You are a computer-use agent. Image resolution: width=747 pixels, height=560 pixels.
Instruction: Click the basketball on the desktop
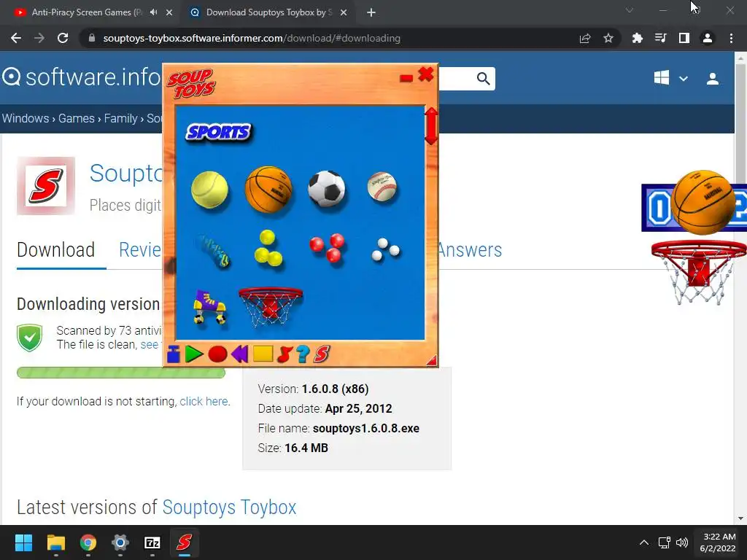click(x=703, y=202)
